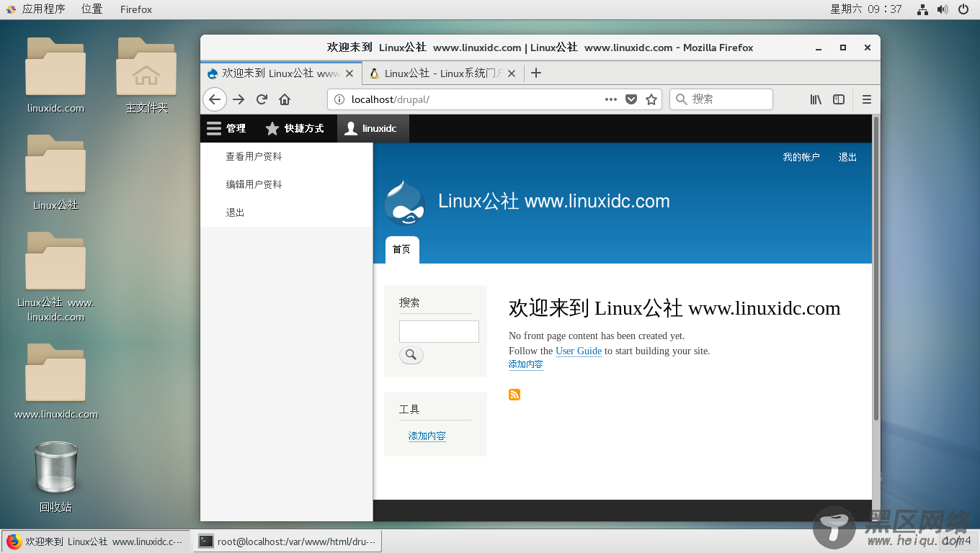Click 添加内容 link in 工具 block
Image resolution: width=980 pixels, height=553 pixels.
point(427,436)
